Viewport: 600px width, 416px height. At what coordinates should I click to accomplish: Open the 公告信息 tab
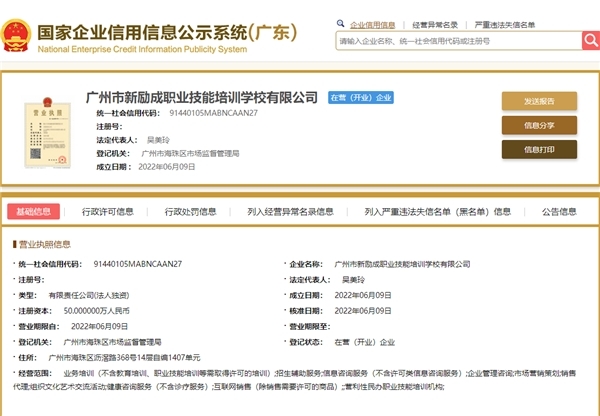tap(559, 212)
